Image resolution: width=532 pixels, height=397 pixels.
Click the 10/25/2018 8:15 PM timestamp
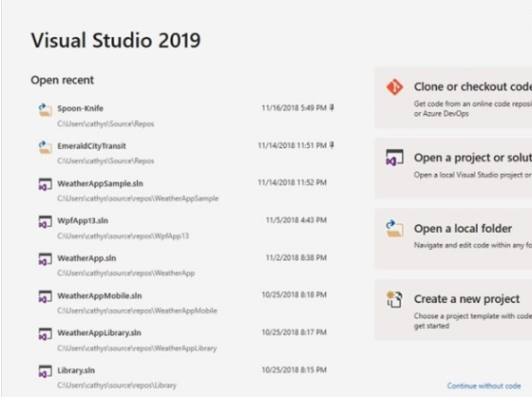click(294, 369)
